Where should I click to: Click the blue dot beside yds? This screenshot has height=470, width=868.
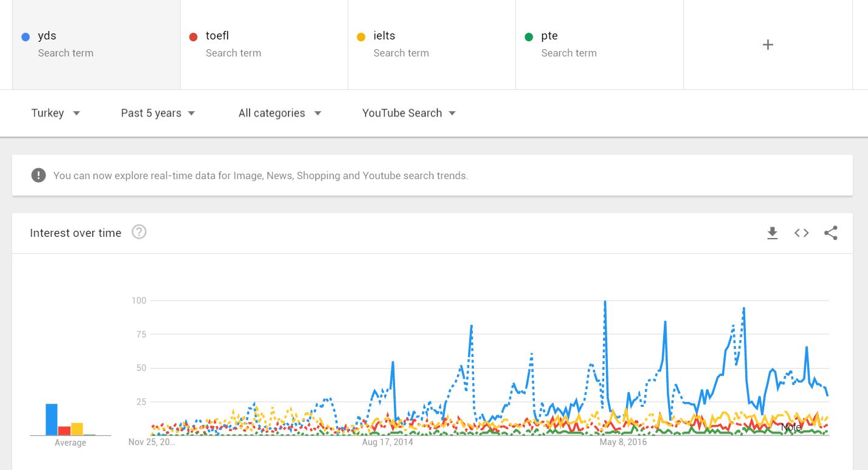click(x=26, y=37)
